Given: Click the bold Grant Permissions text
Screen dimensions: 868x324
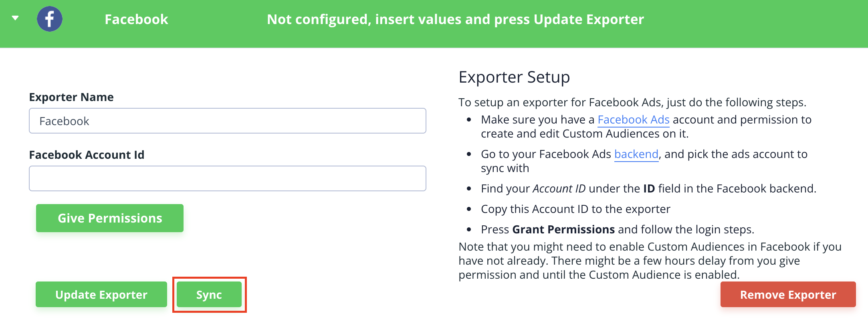Looking at the screenshot, I should click(563, 229).
